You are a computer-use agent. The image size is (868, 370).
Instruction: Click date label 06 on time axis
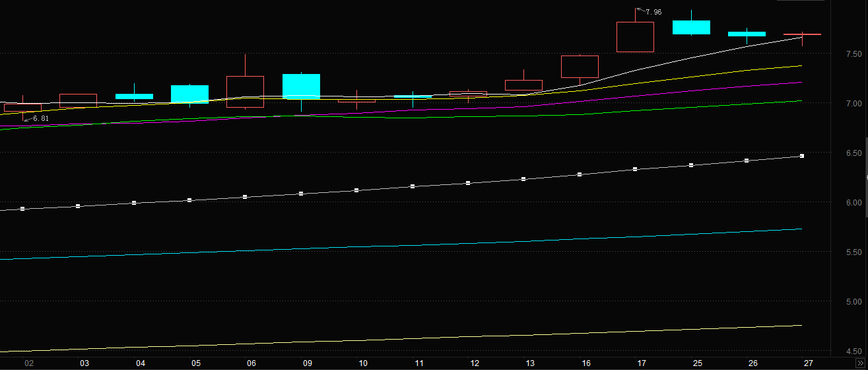click(251, 363)
